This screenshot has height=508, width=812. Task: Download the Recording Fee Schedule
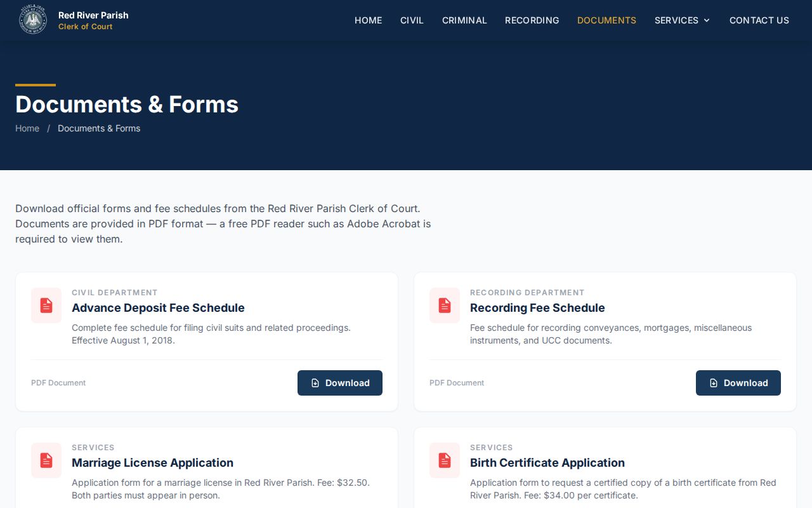[x=738, y=383]
